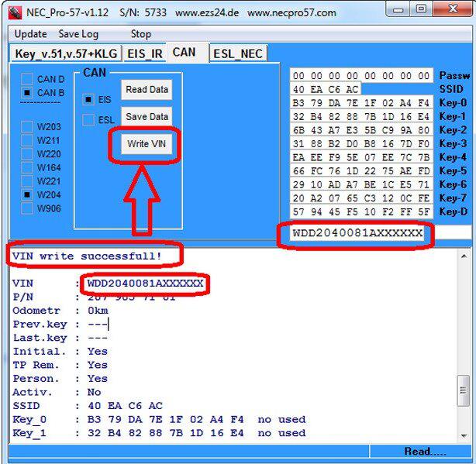The height and width of the screenshot is (464, 476).
Task: Click the 'Person. : Yes' log line
Action: (x=60, y=379)
